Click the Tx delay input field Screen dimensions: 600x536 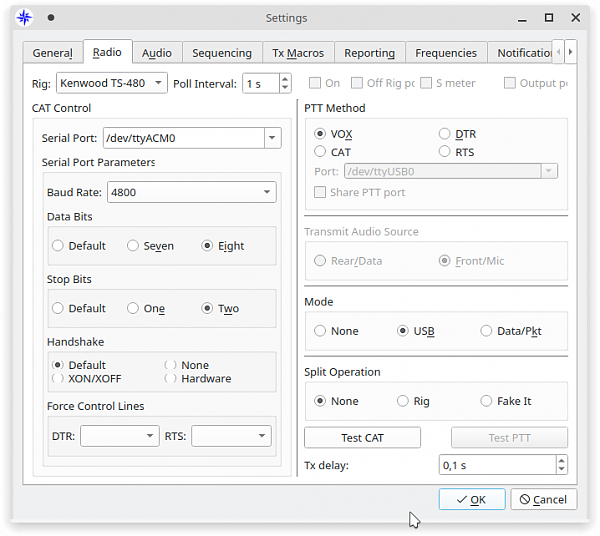496,465
